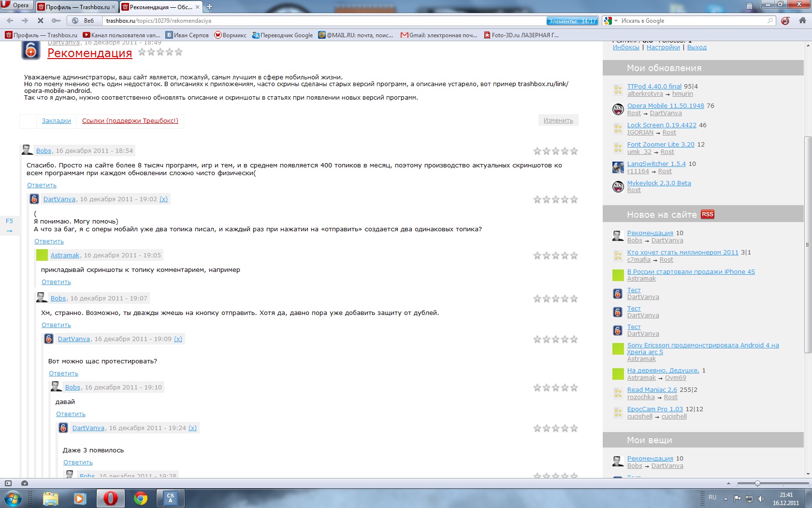The width and height of the screenshot is (812, 508).
Task: Open the Opera main menu button
Action: point(17,5)
